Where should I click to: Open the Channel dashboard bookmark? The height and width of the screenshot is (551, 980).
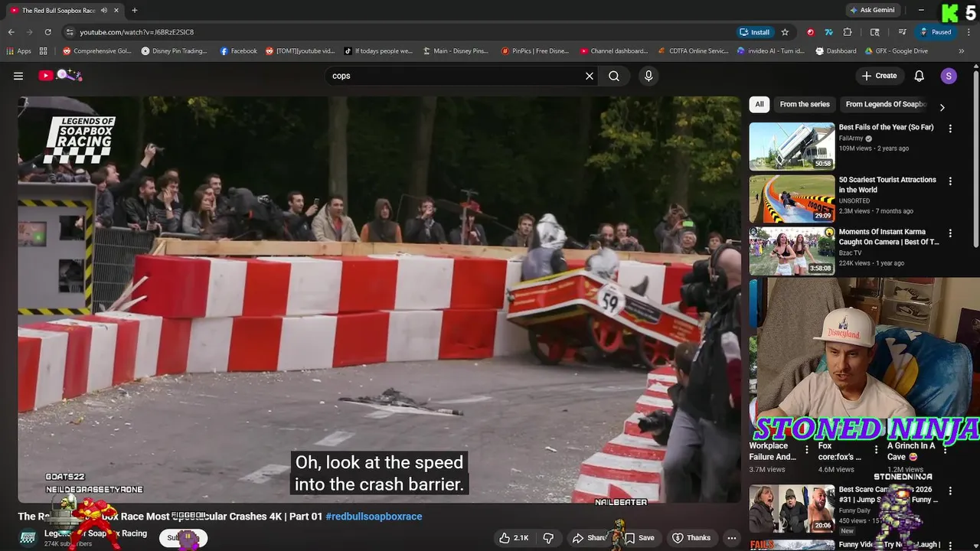point(614,51)
